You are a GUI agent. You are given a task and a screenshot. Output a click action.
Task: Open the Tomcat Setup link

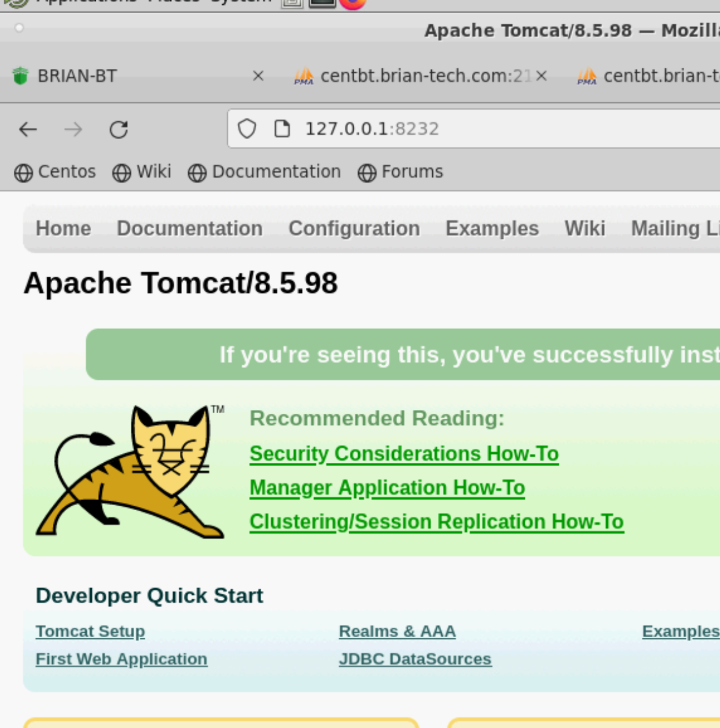pos(90,631)
